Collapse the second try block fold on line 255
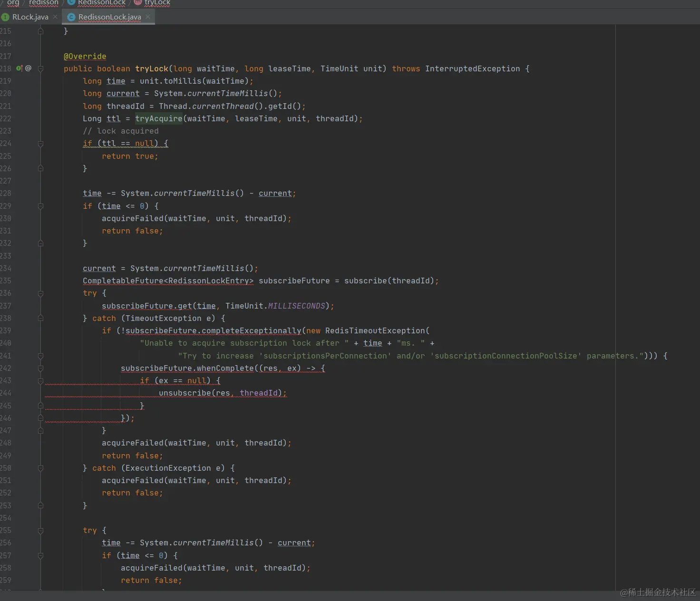The height and width of the screenshot is (601, 700). tap(40, 531)
